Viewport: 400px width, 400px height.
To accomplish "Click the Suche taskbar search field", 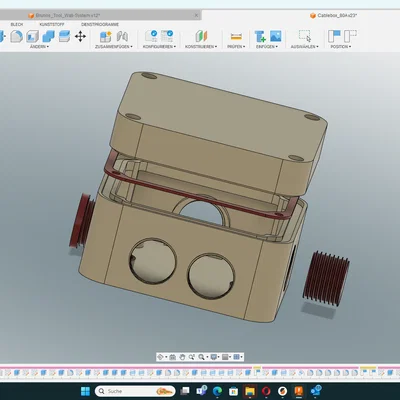I will pyautogui.click(x=135, y=391).
